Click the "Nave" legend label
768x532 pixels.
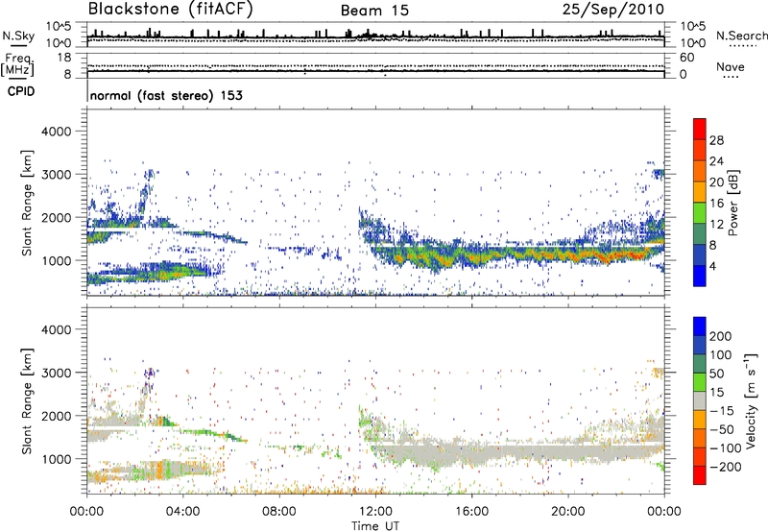tap(731, 67)
